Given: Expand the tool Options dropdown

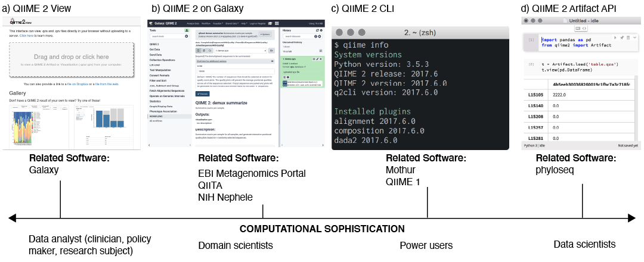Looking at the screenshot, I should (x=266, y=34).
